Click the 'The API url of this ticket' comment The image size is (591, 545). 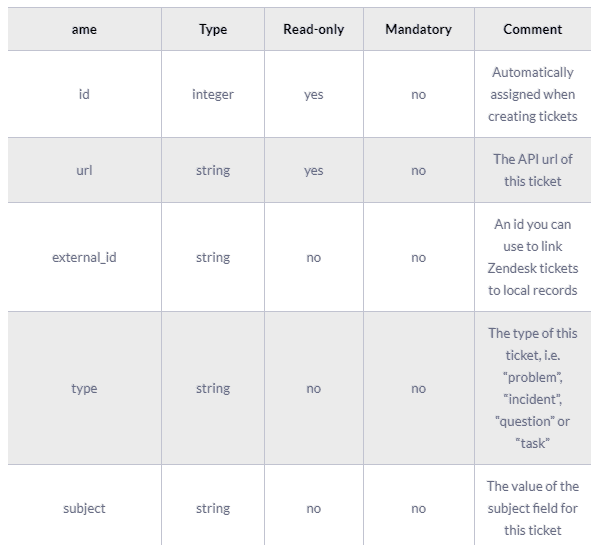click(x=533, y=170)
